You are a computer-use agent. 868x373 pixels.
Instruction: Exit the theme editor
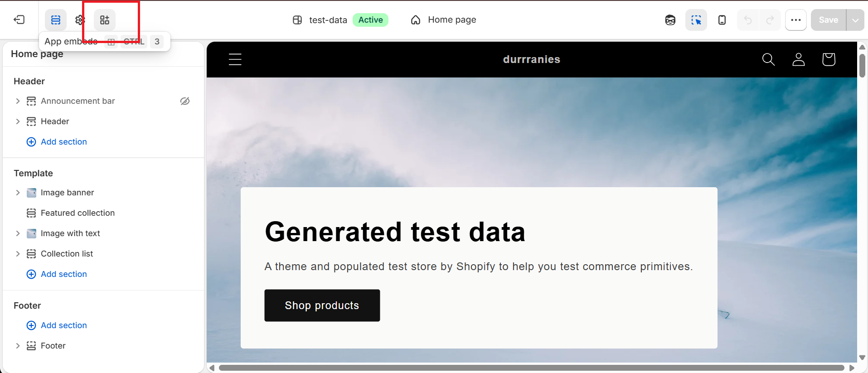click(19, 20)
